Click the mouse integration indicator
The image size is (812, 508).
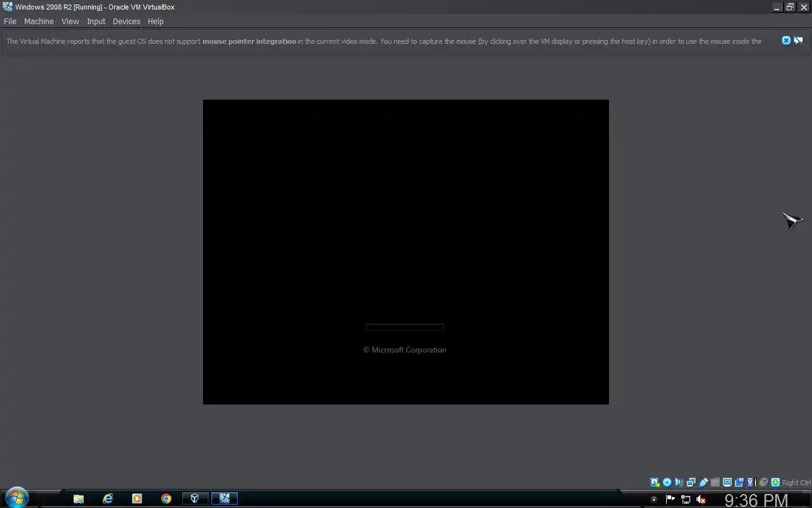(764, 483)
